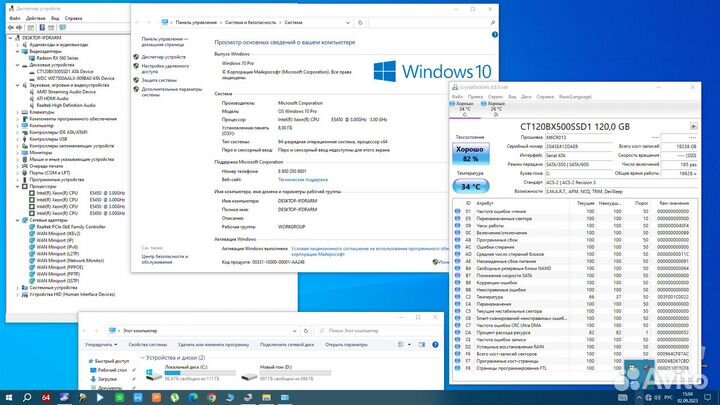Click the blue 'Хорошо 82 %' health status box
The height and width of the screenshot is (405, 720).
point(471,153)
